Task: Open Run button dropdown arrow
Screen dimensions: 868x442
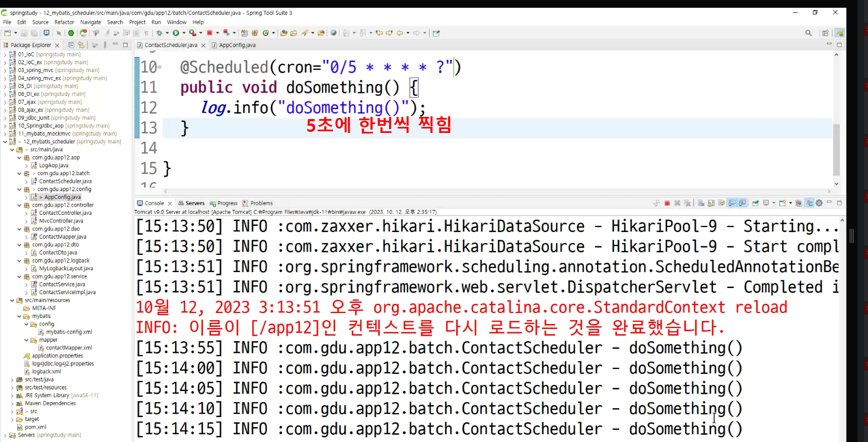Action: [183, 33]
